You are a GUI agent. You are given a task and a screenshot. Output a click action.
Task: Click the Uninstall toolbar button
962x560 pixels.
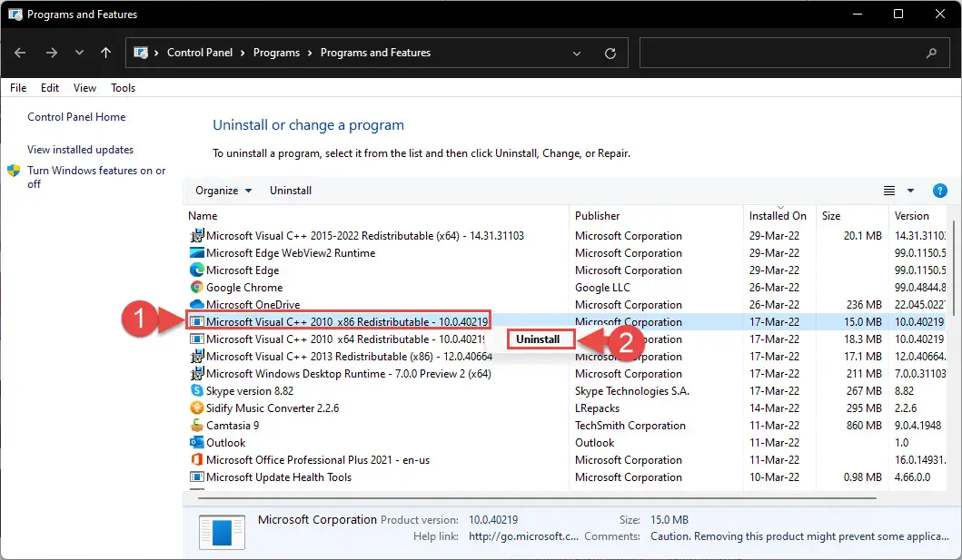(x=290, y=191)
